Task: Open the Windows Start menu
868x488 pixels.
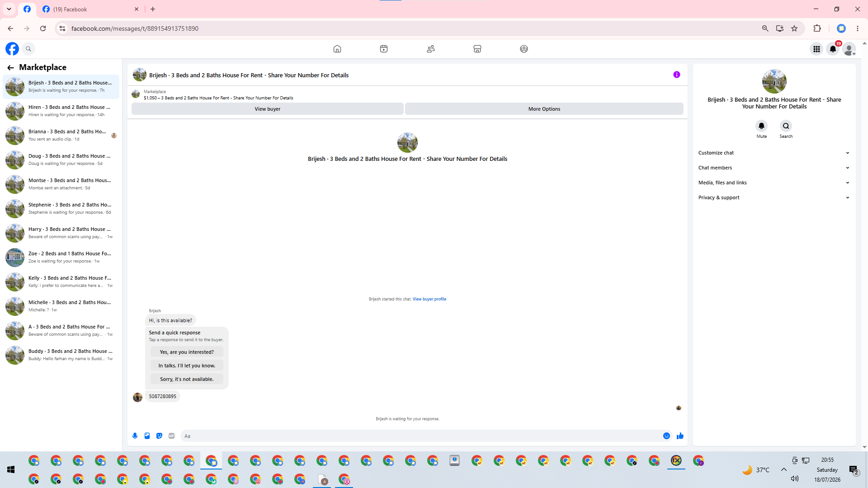Action: 11,470
